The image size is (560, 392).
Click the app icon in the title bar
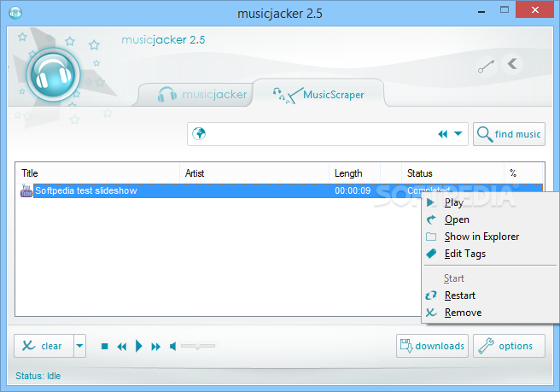[x=15, y=13]
